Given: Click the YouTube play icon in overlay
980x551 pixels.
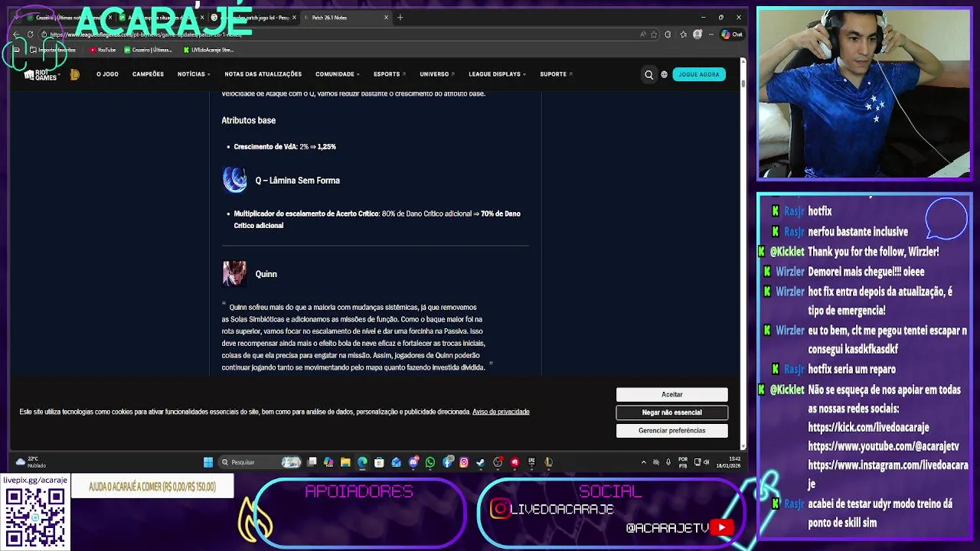Looking at the screenshot, I should (x=721, y=527).
